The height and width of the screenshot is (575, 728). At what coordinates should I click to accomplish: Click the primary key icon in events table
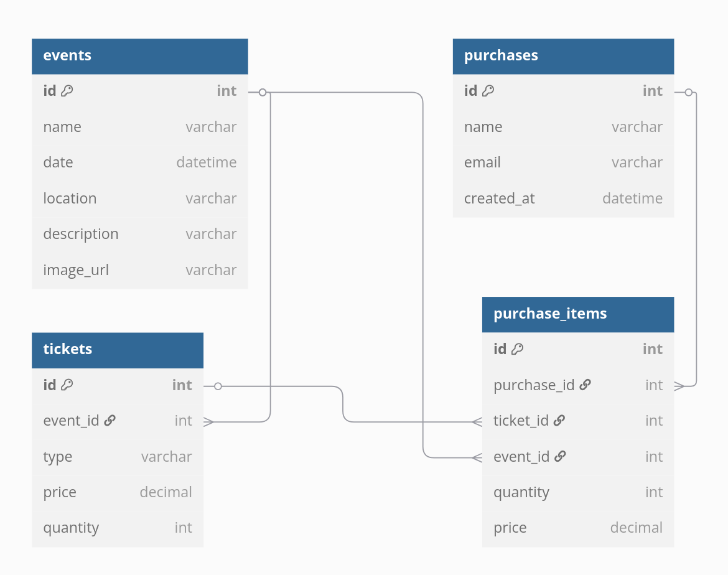(67, 91)
